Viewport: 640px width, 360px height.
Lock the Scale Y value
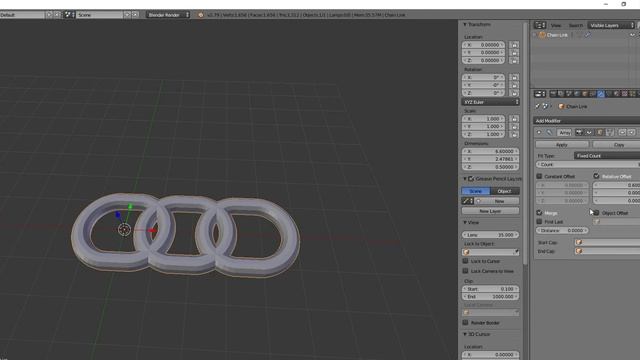click(514, 127)
